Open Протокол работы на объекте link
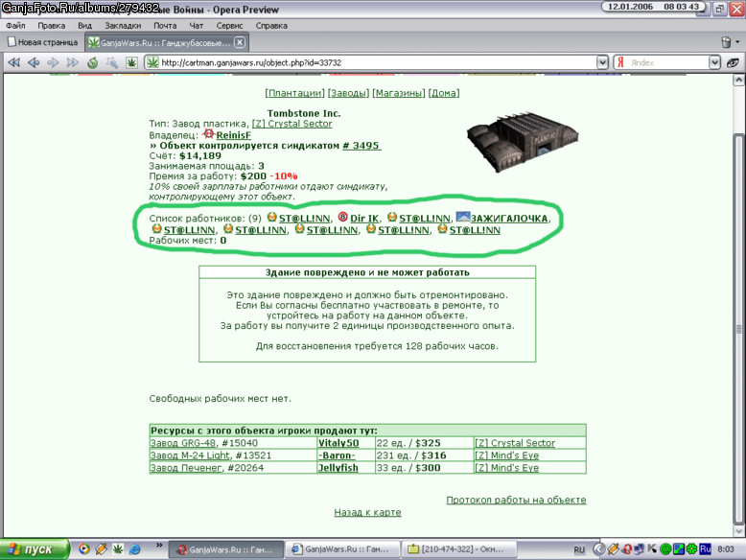Viewport: 746px width, 560px height. (516, 500)
